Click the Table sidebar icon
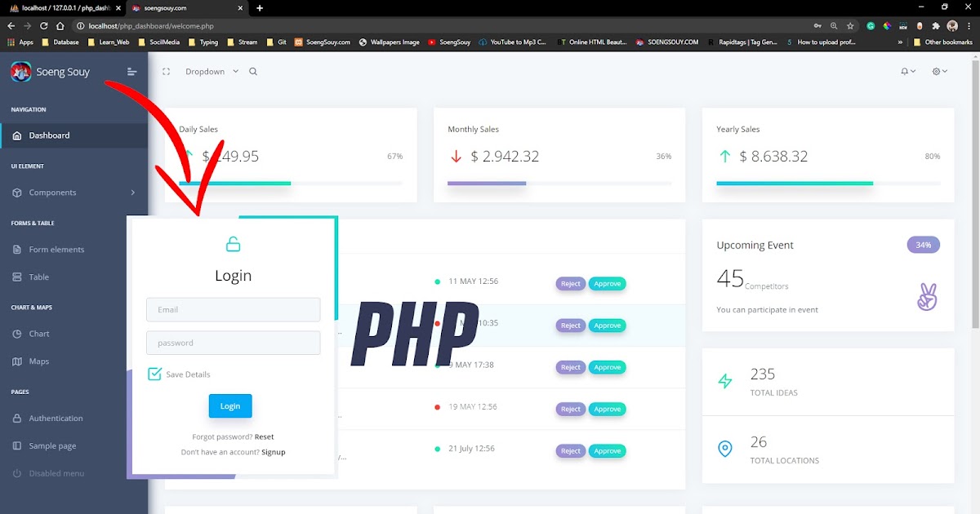The height and width of the screenshot is (514, 980). pyautogui.click(x=19, y=277)
